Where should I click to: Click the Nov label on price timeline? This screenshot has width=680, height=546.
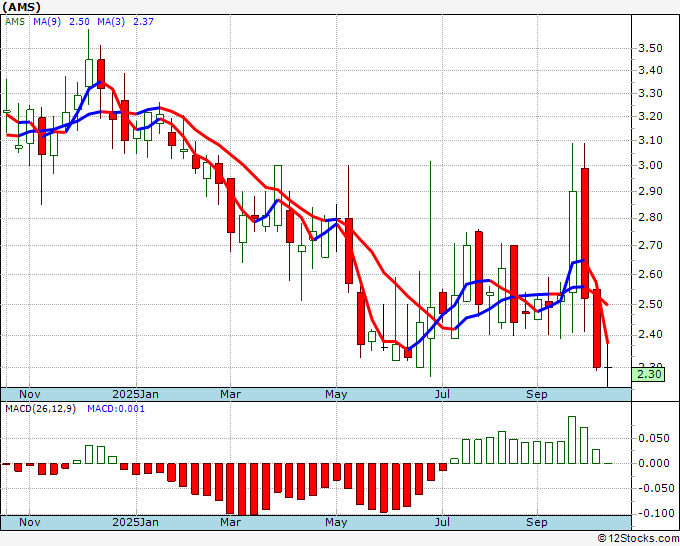pyautogui.click(x=30, y=394)
